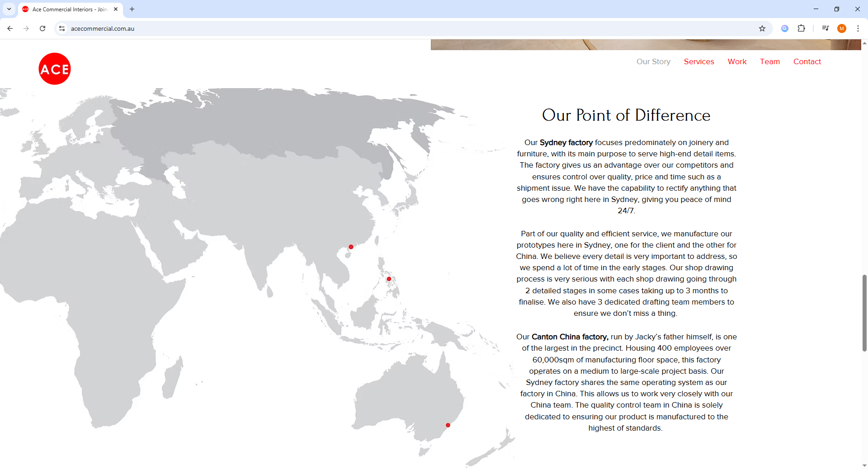View site information icon in address bar
Viewport: 868px width, 469px height.
[x=62, y=28]
